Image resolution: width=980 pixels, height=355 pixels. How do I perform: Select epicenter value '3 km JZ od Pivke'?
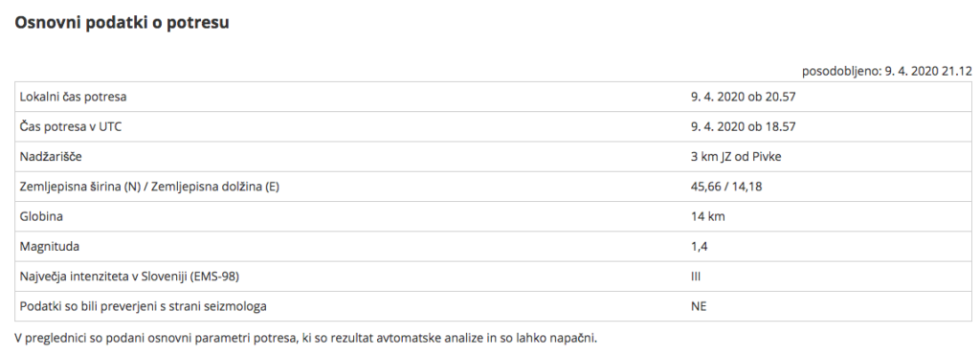click(736, 157)
